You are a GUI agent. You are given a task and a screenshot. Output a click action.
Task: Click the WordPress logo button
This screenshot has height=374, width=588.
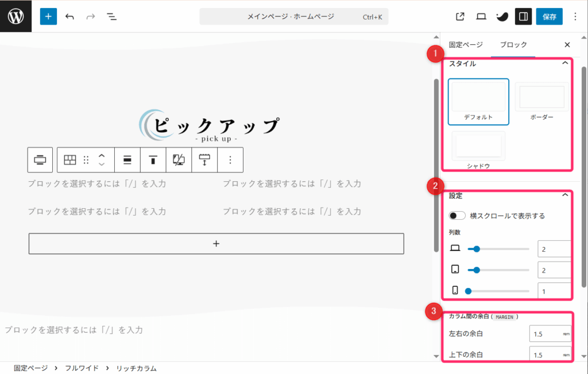[16, 16]
